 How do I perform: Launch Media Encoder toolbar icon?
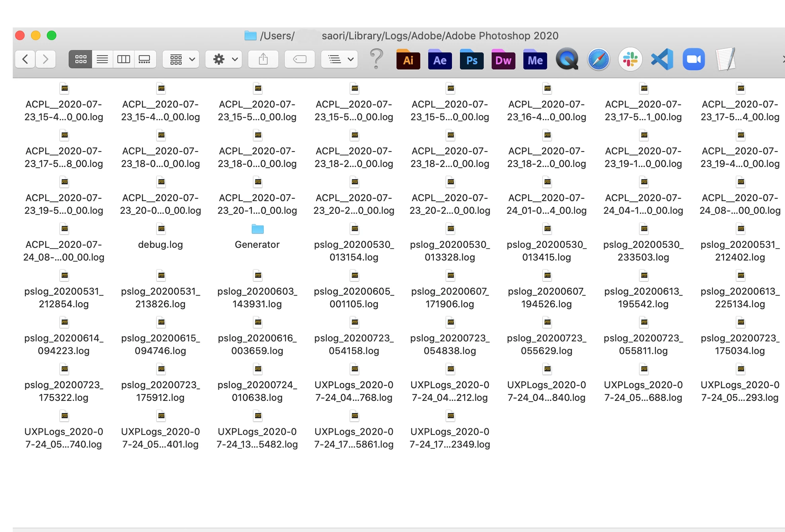click(535, 60)
